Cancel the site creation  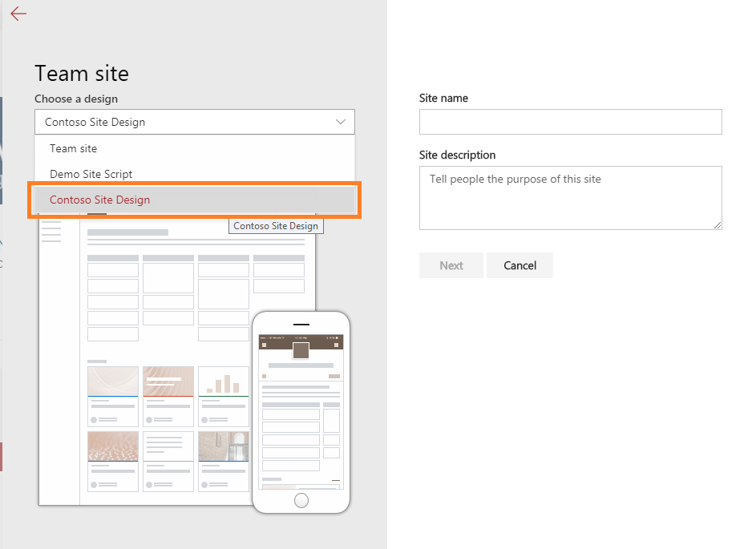pos(519,265)
